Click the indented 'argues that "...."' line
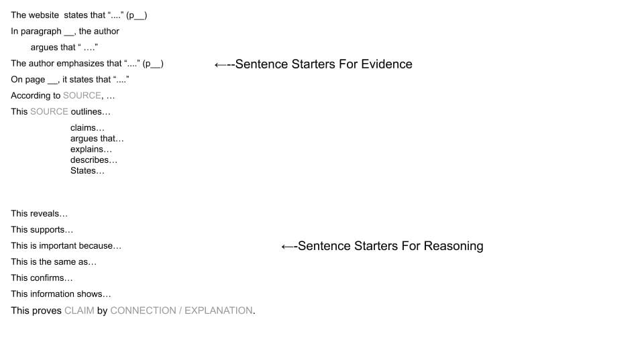Image resolution: width=644 pixels, height=362 pixels. pyautogui.click(x=64, y=47)
